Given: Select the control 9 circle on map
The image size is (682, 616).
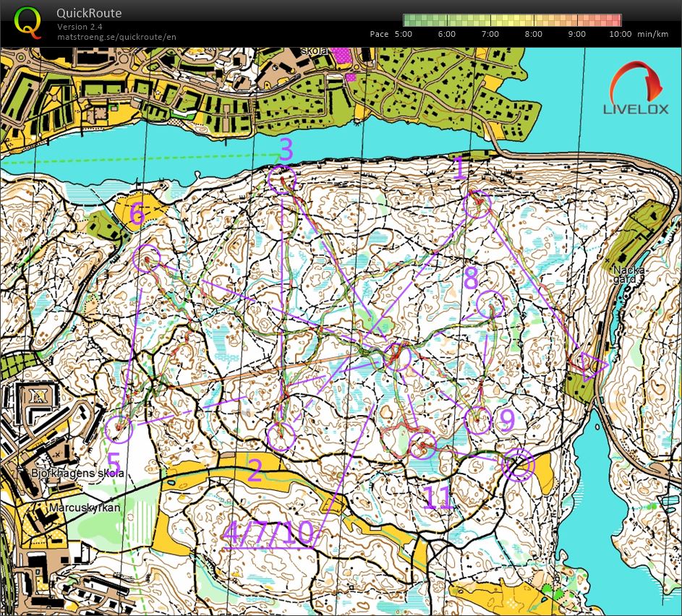Looking at the screenshot, I should 478,420.
